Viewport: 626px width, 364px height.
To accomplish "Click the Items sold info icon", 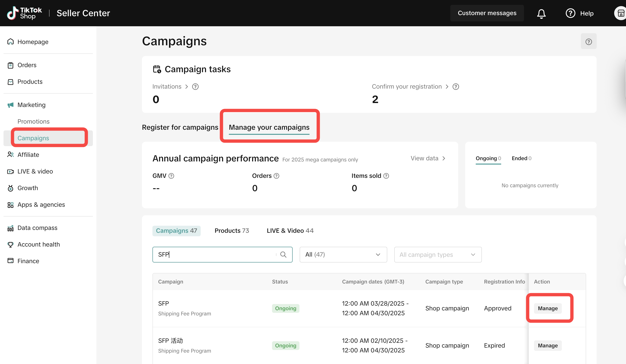I will coord(386,176).
